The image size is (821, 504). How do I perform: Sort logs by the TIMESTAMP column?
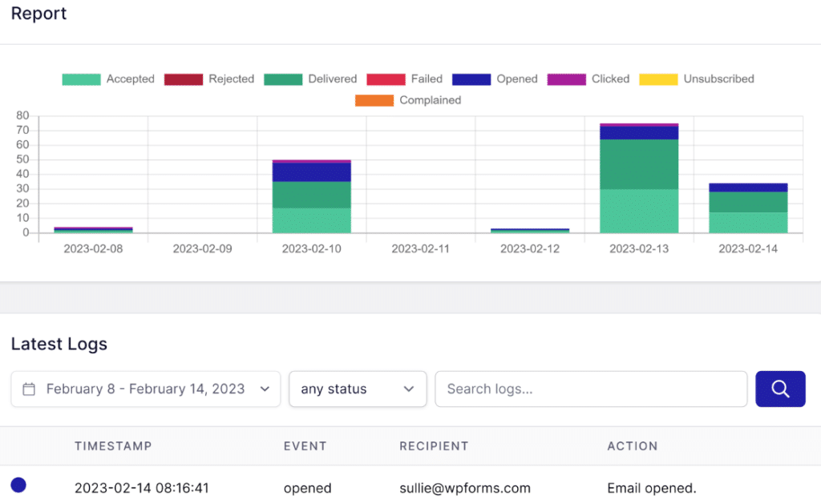(x=113, y=446)
